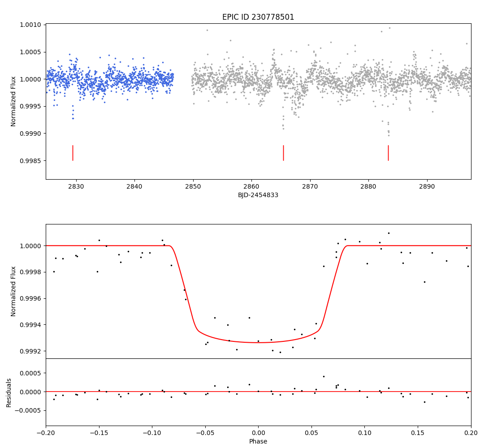The width and height of the screenshot is (480, 448).
Task: Click the −0.20 phase tick label
Action: pos(46,433)
